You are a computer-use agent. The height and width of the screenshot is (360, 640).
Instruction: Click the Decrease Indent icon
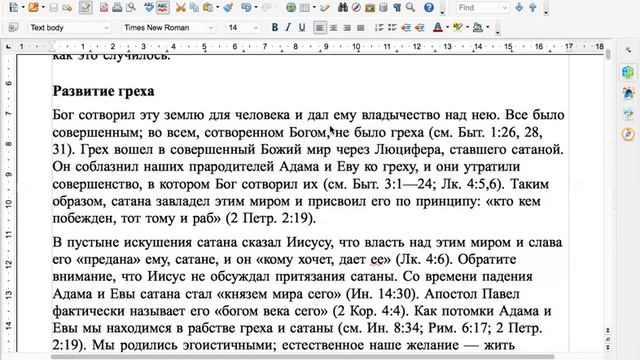coord(406,27)
